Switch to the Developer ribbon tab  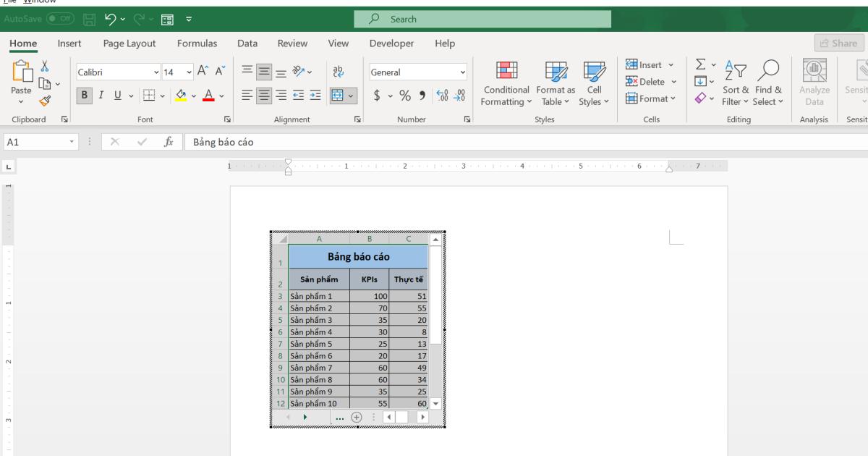click(391, 43)
